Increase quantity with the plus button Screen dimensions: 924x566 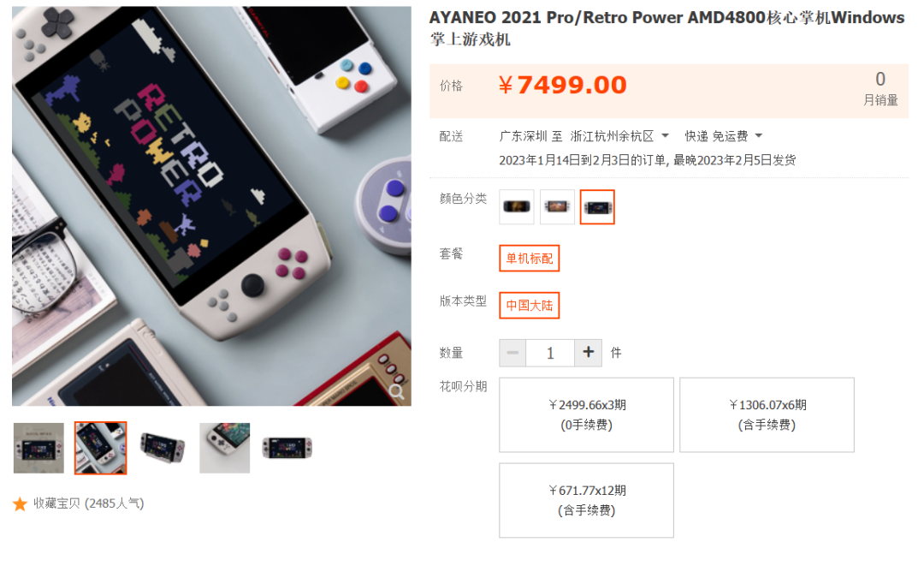(588, 353)
